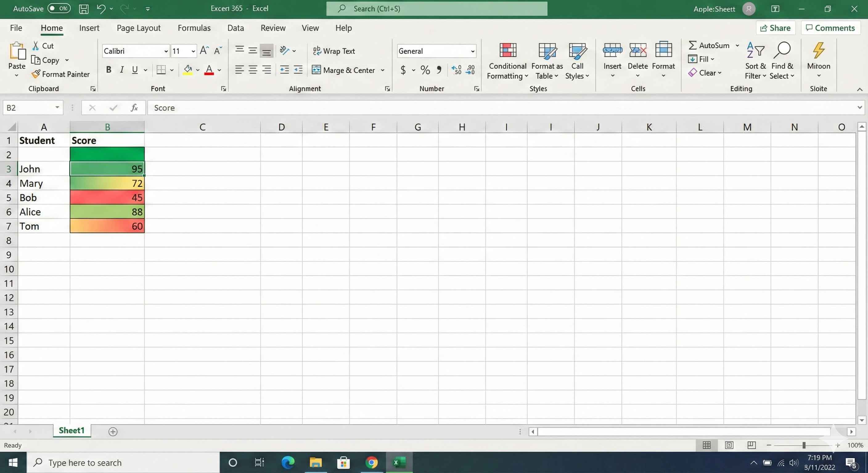Click the zoom slider handle
This screenshot has height=473, width=868.
click(x=804, y=445)
